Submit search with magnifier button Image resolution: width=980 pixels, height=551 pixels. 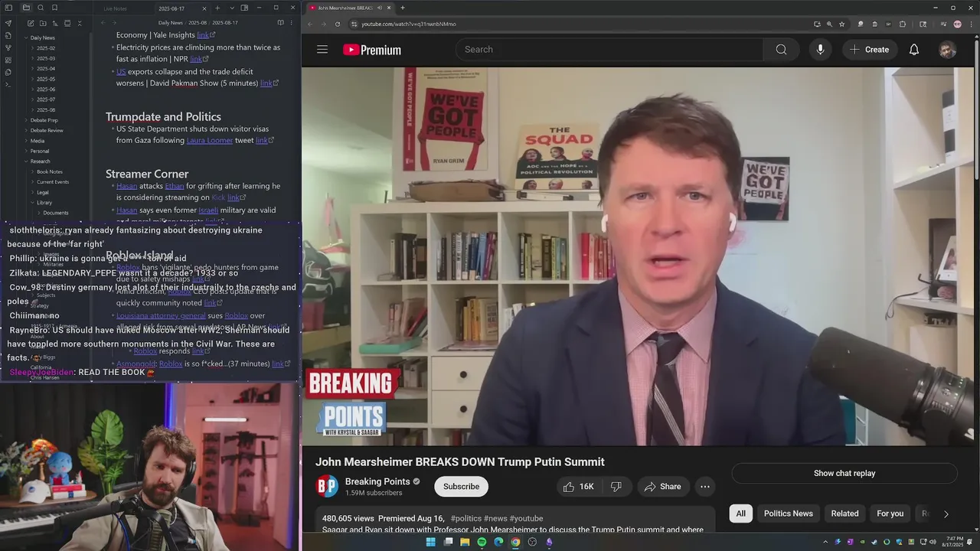point(781,50)
